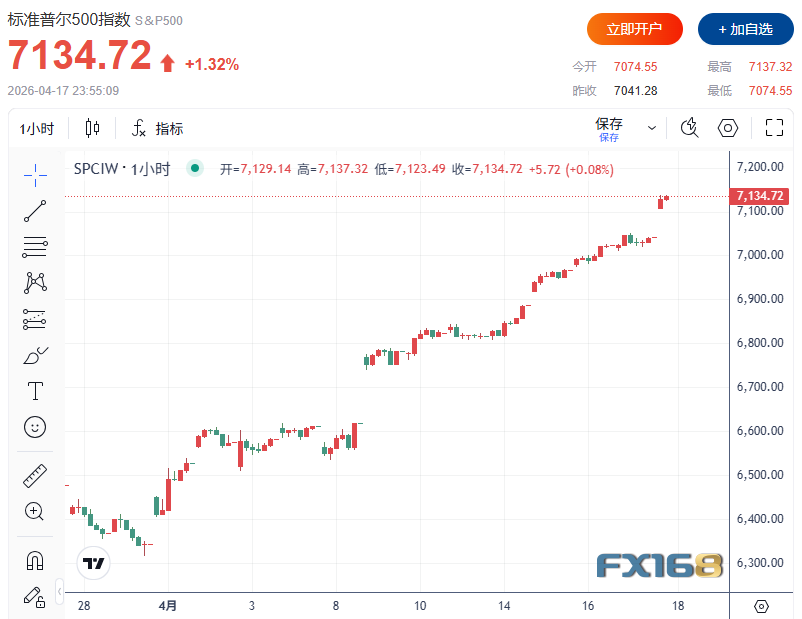The image size is (802, 619).
Task: Toggle fullscreen mode for the chart
Action: pyautogui.click(x=773, y=128)
